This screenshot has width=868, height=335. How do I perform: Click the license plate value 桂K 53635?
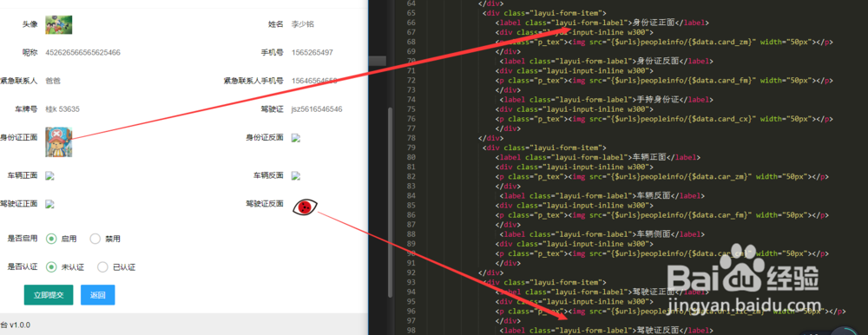[x=62, y=109]
